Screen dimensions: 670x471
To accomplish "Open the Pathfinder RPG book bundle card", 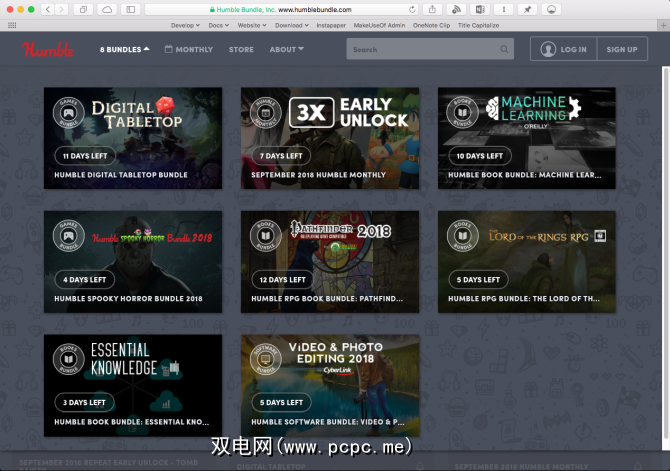I will point(329,262).
